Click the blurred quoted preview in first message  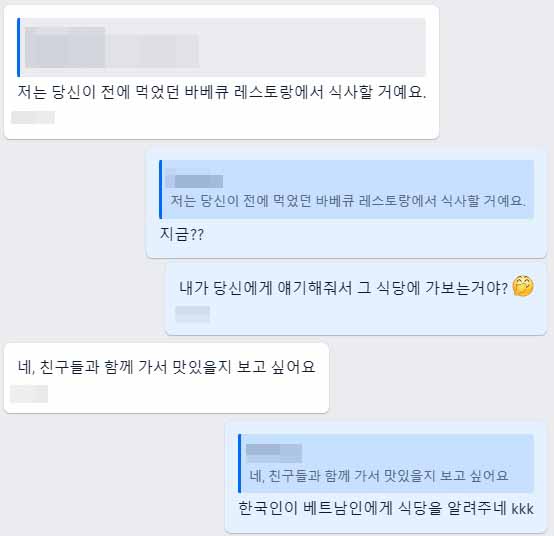pos(222,47)
